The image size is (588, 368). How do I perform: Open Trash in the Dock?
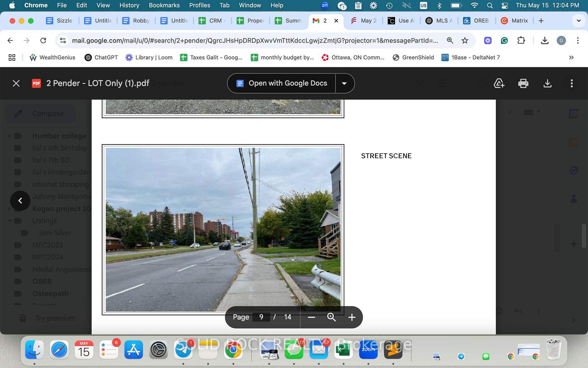click(x=554, y=350)
